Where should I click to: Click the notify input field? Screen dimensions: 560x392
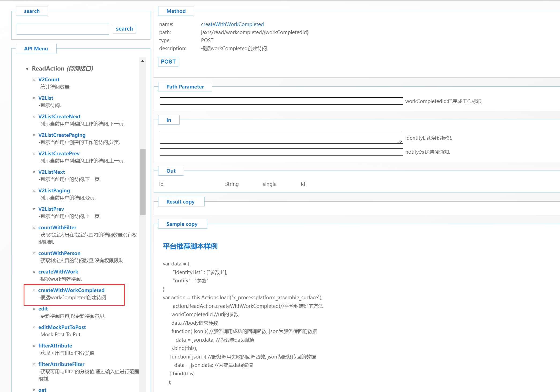(x=281, y=152)
